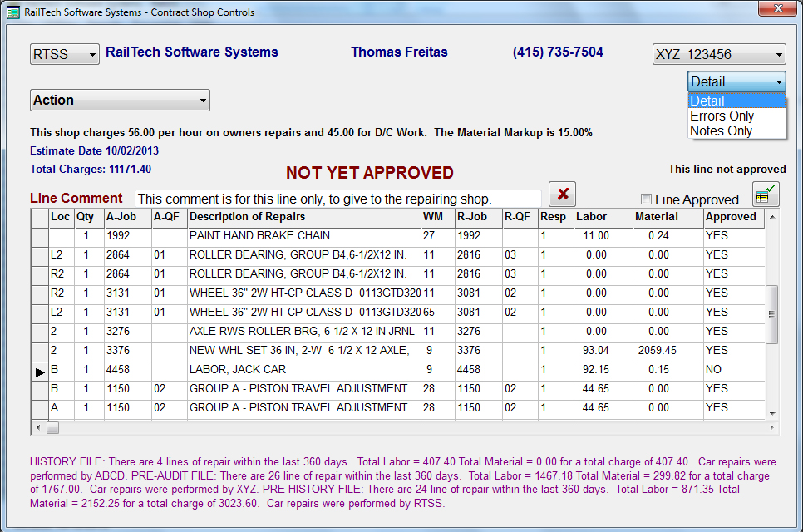
Task: Click the Resp column header
Action: click(555, 217)
